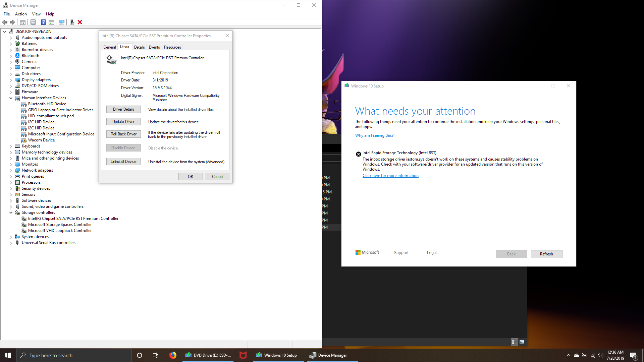Show hidden system tray icons
This screenshot has width=644, height=362.
568,355
